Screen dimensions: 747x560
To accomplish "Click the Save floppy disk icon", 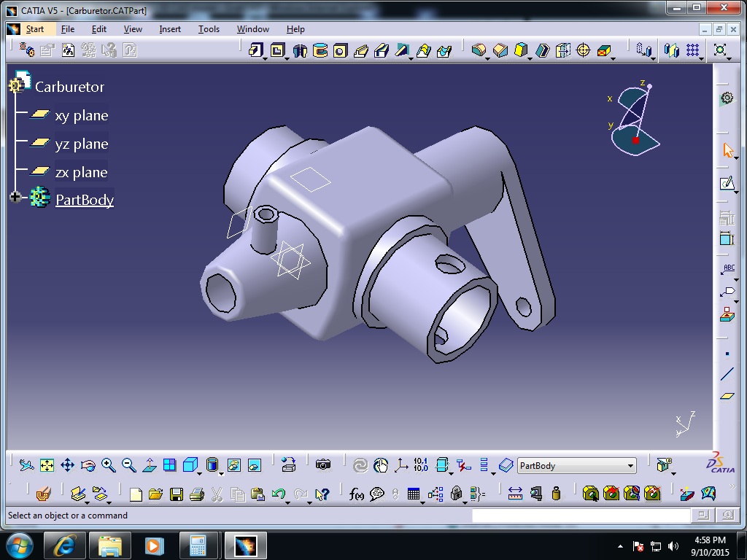I will coord(177,494).
